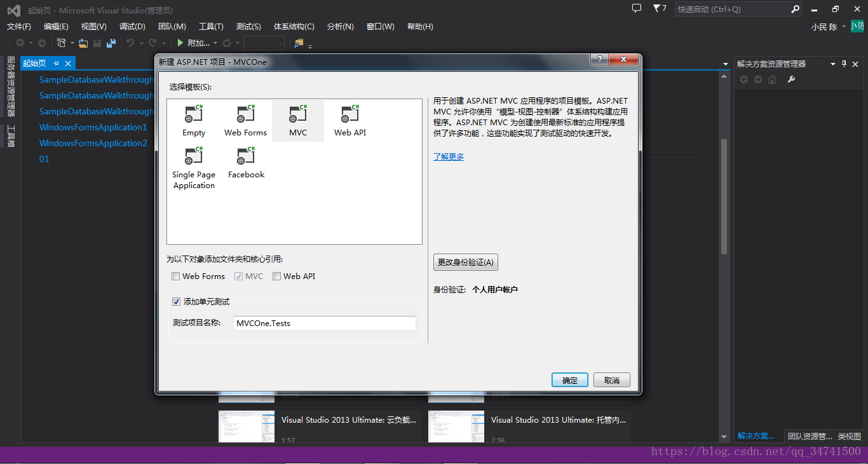This screenshot has width=868, height=464.
Task: Click the Navigate Backward toolbar arrow
Action: point(20,43)
